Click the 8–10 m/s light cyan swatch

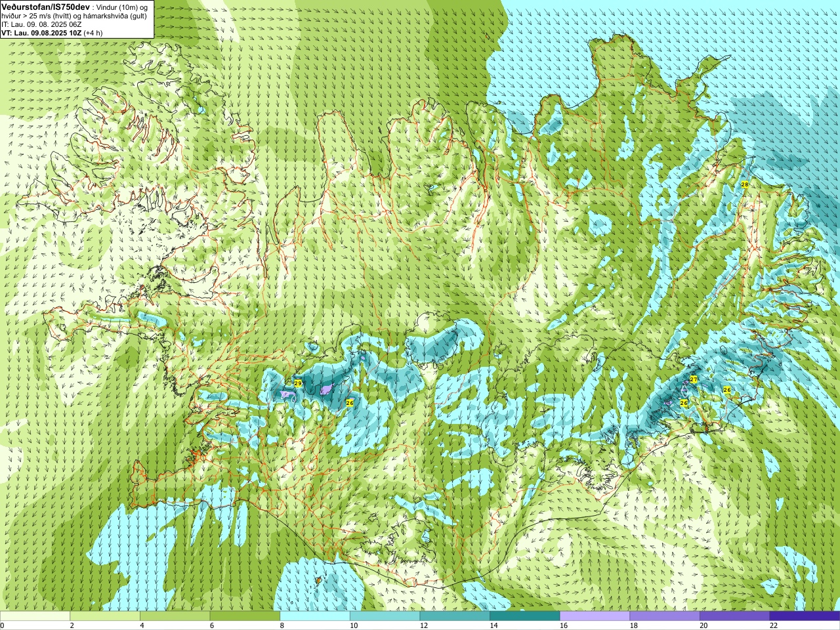315,616
